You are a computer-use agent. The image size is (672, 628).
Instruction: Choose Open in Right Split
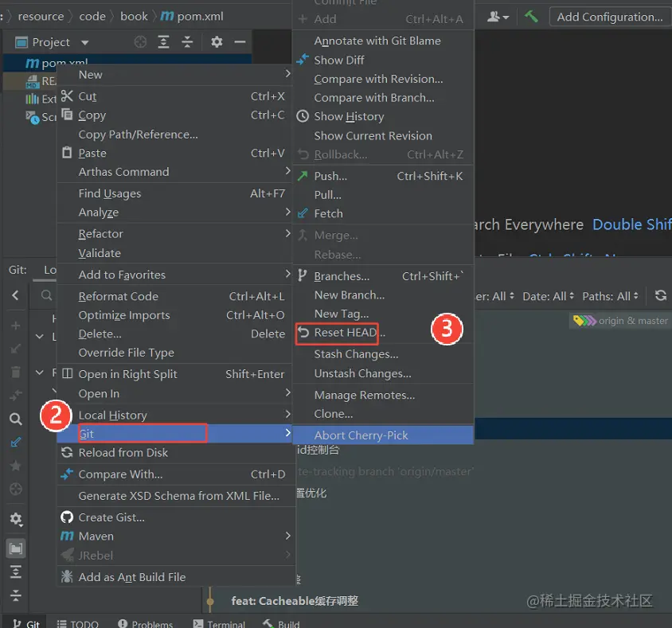point(174,374)
